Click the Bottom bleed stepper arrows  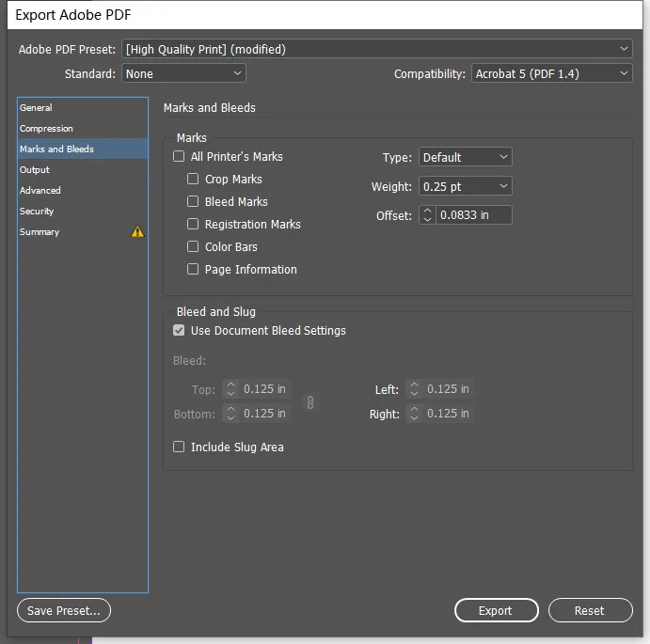(230, 414)
